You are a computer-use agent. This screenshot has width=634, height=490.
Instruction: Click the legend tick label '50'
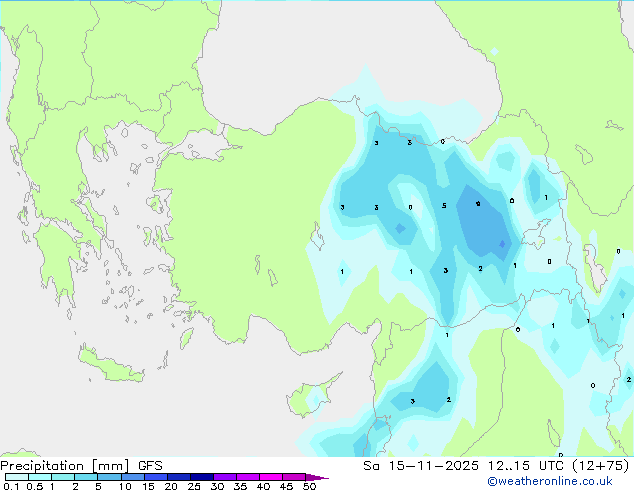click(309, 486)
